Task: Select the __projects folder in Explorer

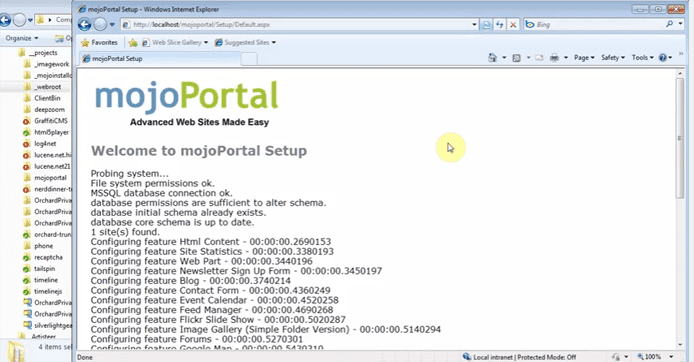Action: [x=42, y=53]
